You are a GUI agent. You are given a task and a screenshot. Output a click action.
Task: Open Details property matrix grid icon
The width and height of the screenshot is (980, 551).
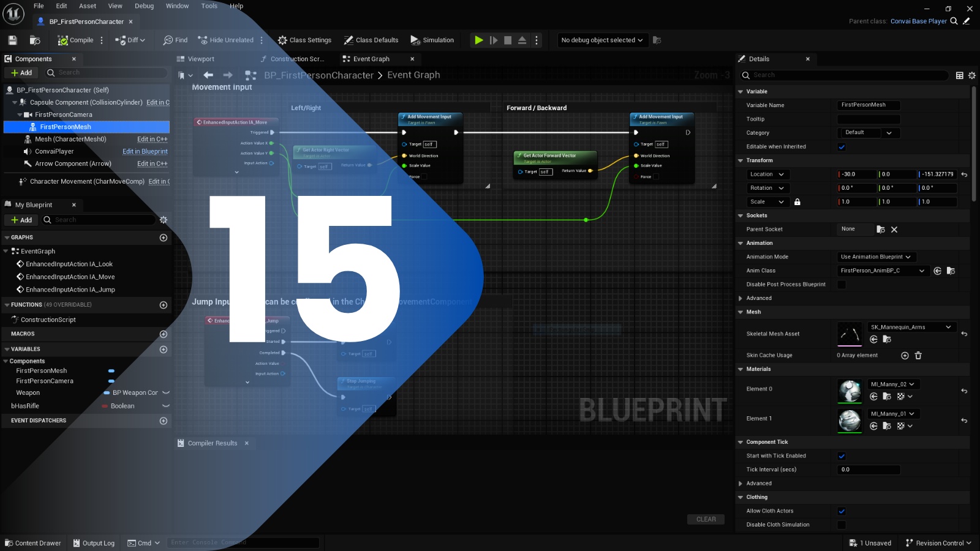[x=960, y=75]
